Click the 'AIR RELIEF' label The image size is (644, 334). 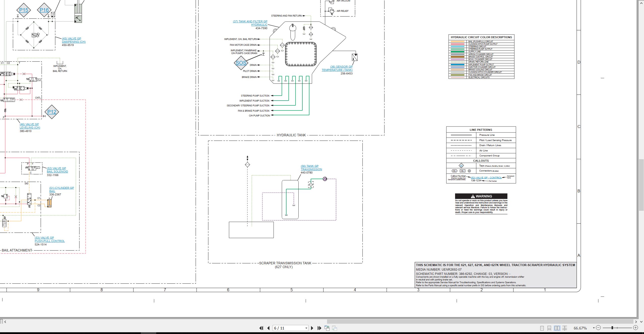343,11
